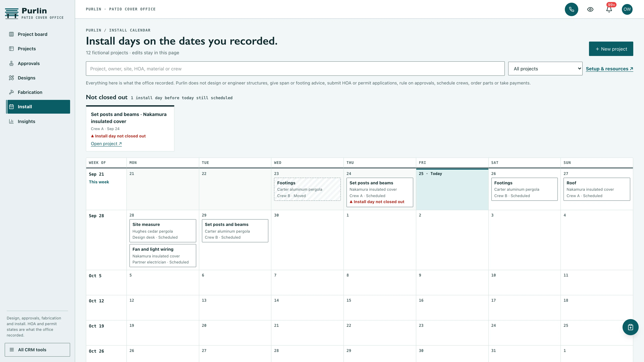Toggle the eye visibility icon in header
The height and width of the screenshot is (362, 644).
(590, 9)
